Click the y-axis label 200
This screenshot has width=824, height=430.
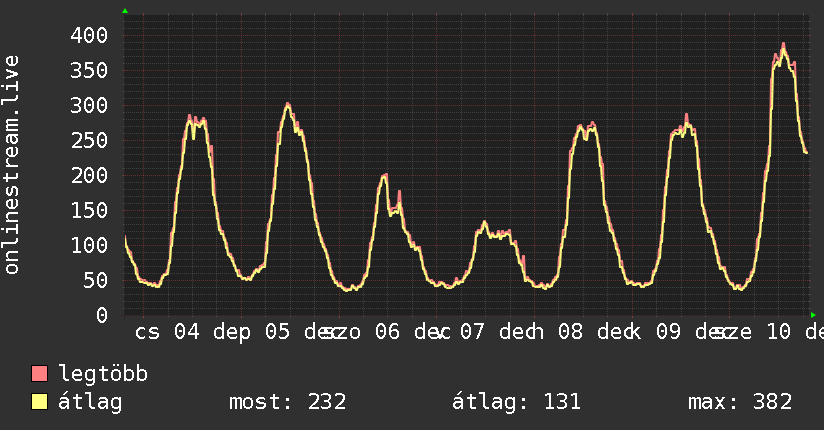point(89,176)
